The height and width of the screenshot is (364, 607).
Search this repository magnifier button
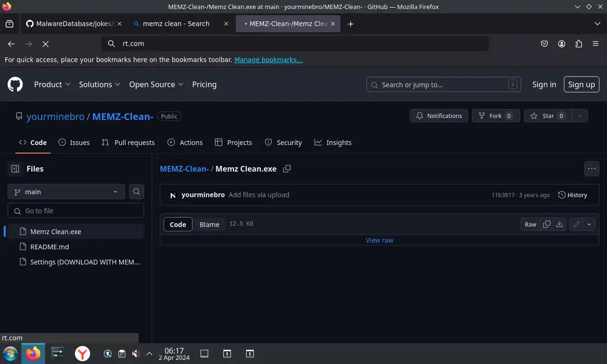[137, 191]
